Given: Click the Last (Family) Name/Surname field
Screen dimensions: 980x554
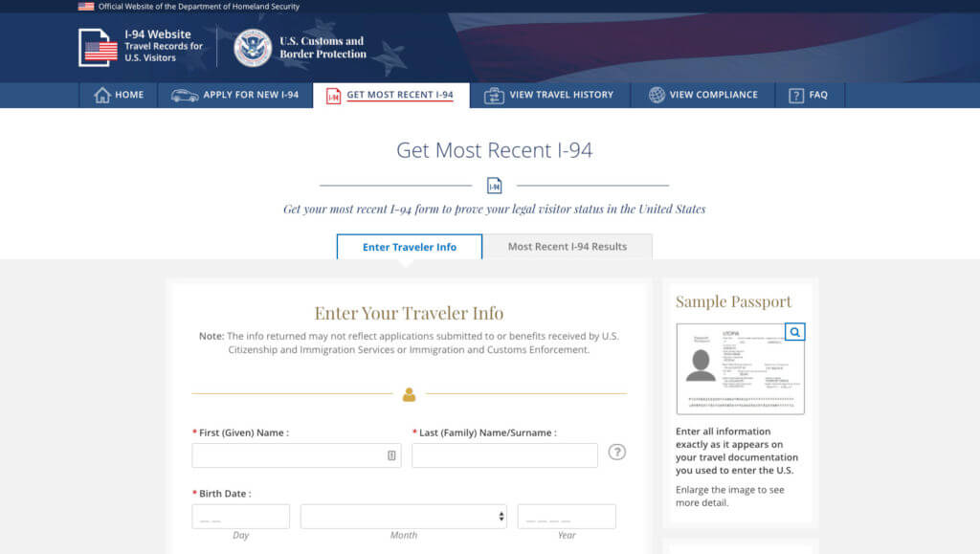Looking at the screenshot, I should [x=504, y=455].
